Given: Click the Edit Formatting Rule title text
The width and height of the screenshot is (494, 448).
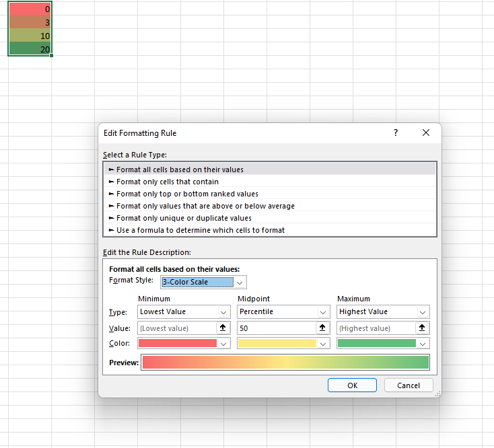Looking at the screenshot, I should click(140, 133).
